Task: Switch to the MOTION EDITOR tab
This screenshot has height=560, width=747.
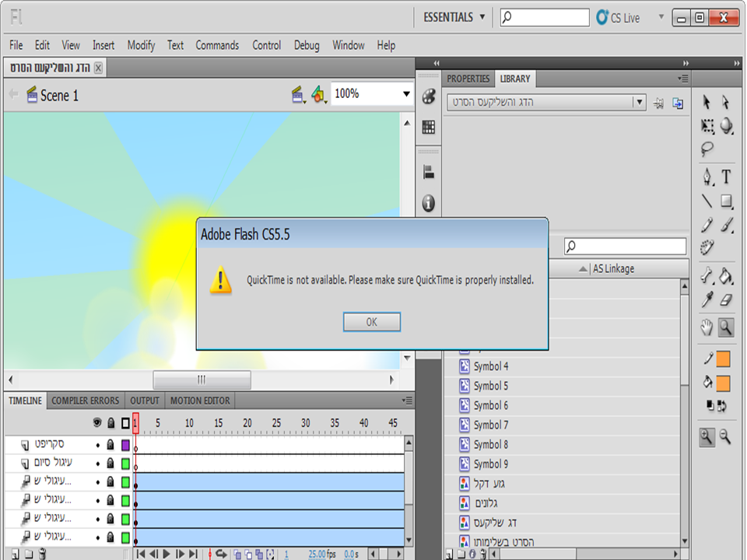Action: [200, 401]
